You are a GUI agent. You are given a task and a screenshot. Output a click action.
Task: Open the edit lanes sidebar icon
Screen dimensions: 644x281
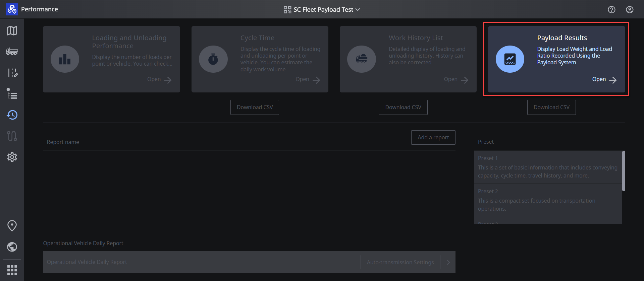click(x=12, y=73)
